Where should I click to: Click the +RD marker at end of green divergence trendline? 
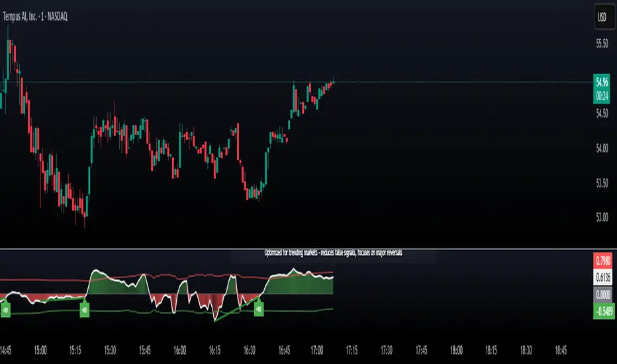pos(259,309)
